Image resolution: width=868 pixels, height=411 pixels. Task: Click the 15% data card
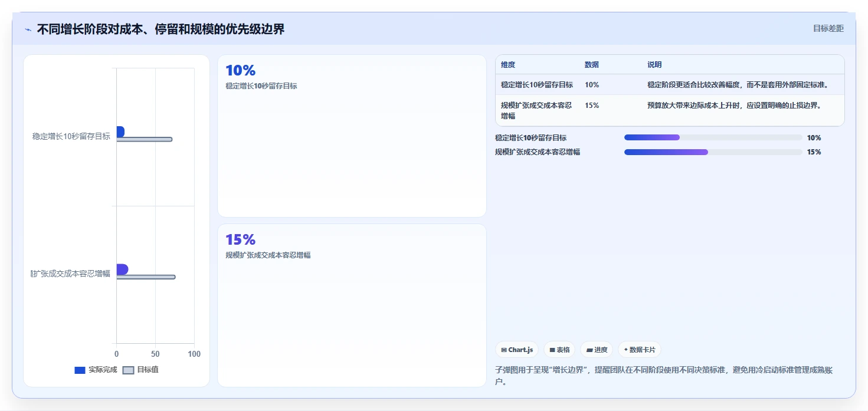point(352,305)
